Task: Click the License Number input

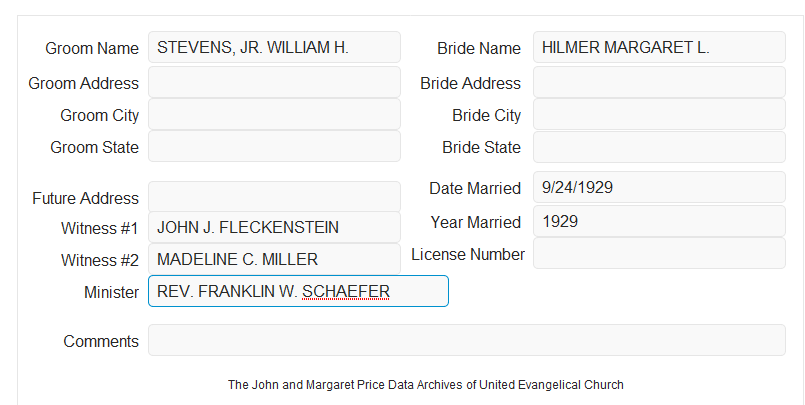Action: click(x=659, y=253)
